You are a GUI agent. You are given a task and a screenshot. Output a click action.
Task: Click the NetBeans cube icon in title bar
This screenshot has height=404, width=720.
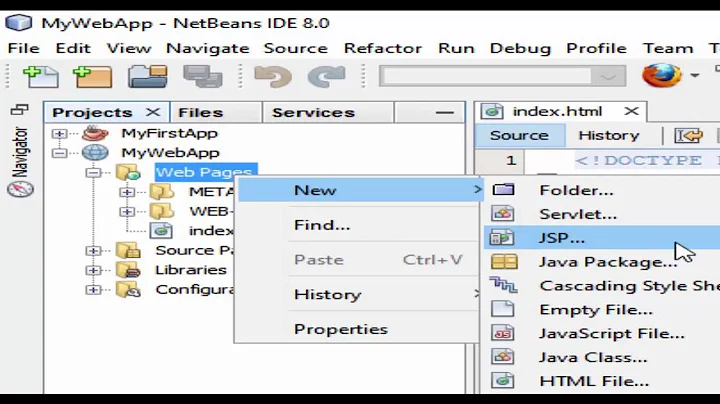(x=18, y=23)
